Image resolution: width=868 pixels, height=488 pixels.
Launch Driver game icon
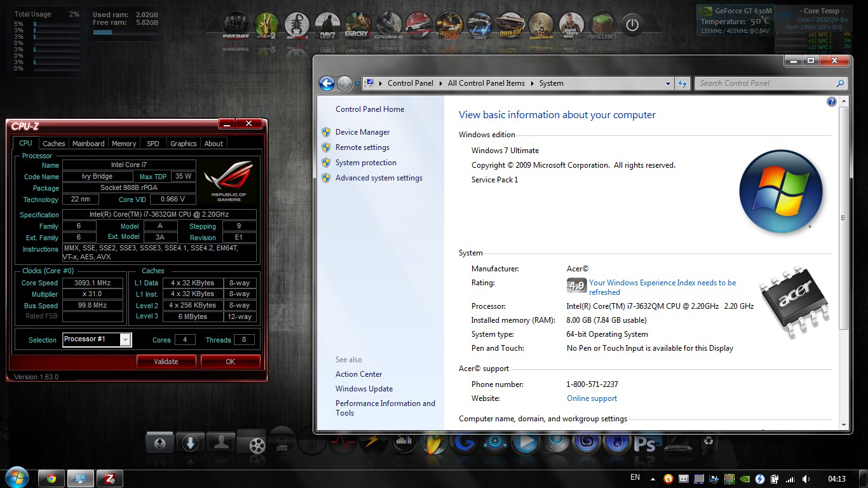(x=510, y=25)
